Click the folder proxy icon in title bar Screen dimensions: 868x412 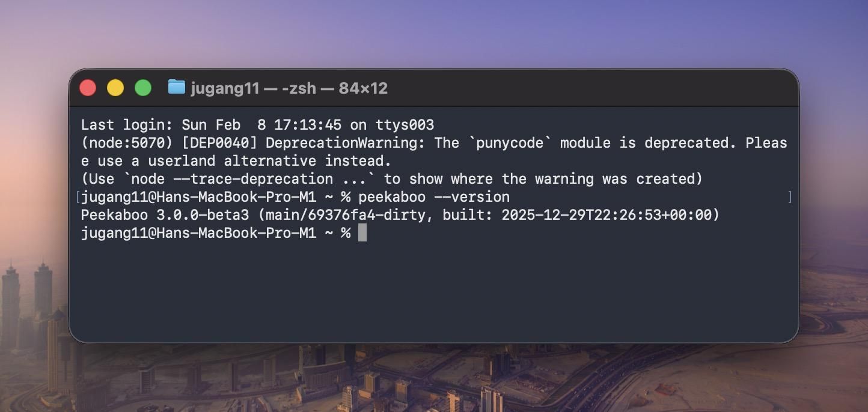click(176, 88)
